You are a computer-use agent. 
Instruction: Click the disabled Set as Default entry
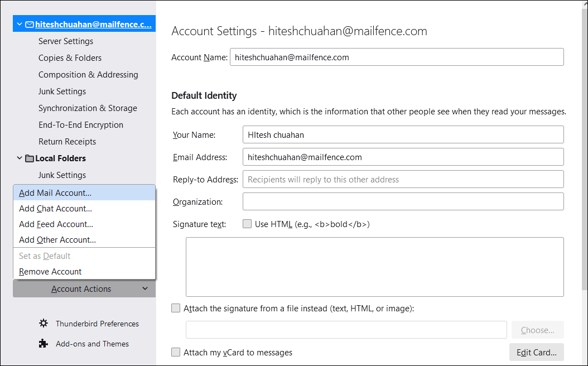pyautogui.click(x=84, y=256)
